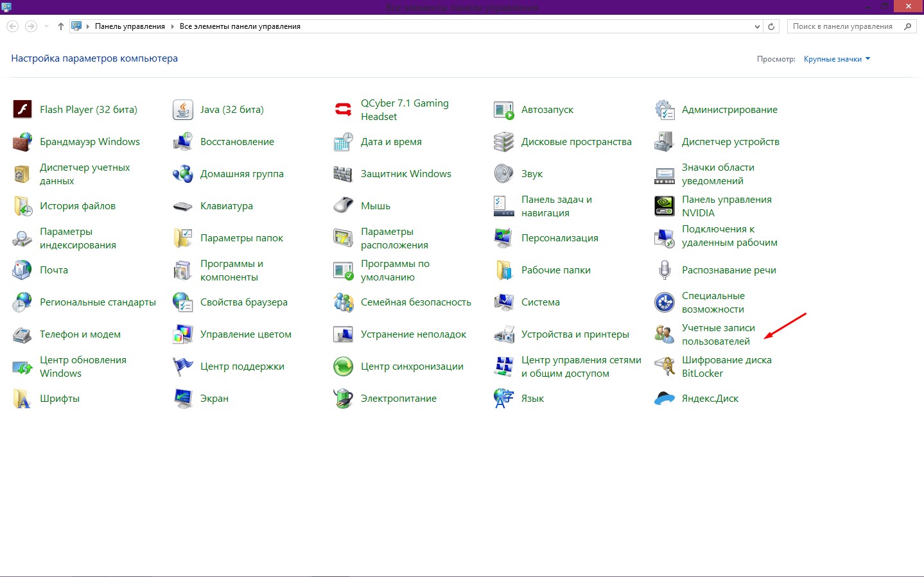
Task: Open Центр управления сетями и общим доступом
Action: coord(581,366)
